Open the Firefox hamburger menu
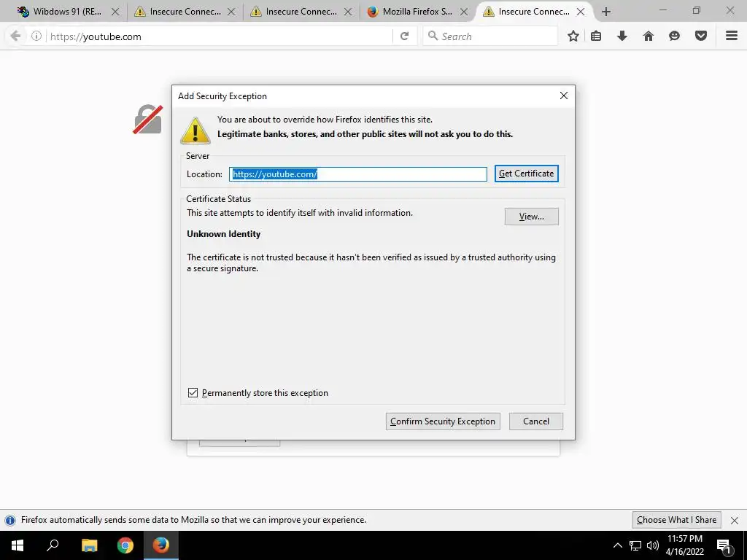The image size is (747, 560). point(732,36)
